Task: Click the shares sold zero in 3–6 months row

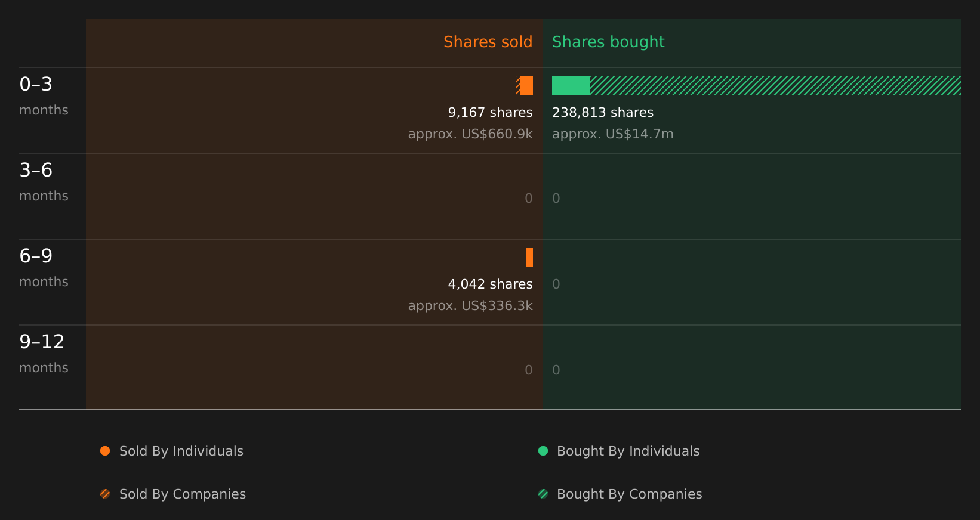Action: [529, 199]
